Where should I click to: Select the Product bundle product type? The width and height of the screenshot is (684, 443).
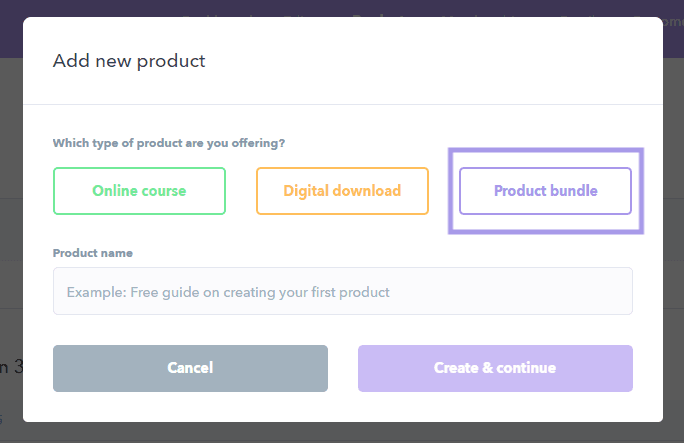pyautogui.click(x=545, y=191)
